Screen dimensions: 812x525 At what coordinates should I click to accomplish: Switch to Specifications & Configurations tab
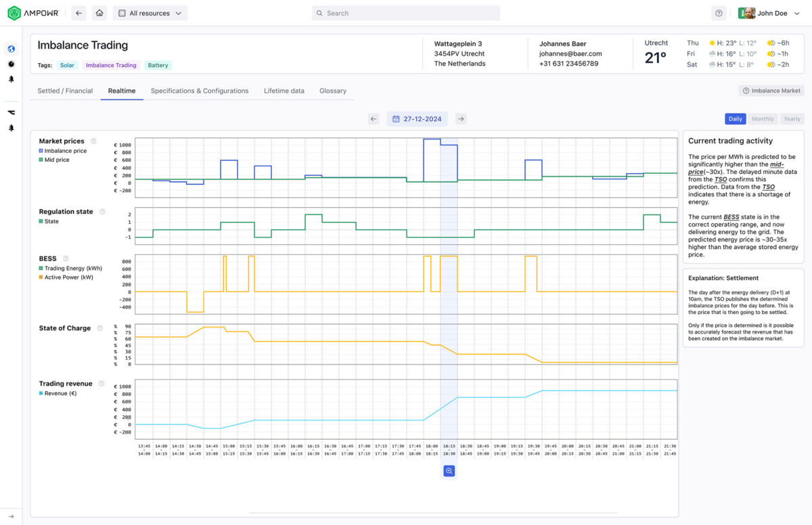pos(200,91)
